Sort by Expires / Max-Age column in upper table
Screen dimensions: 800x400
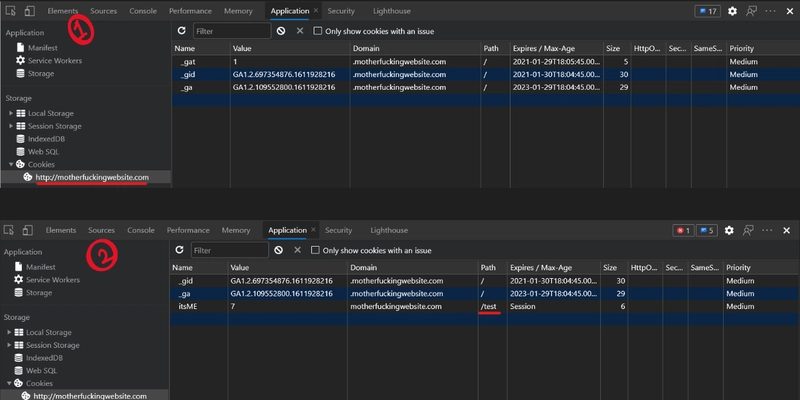click(557, 48)
